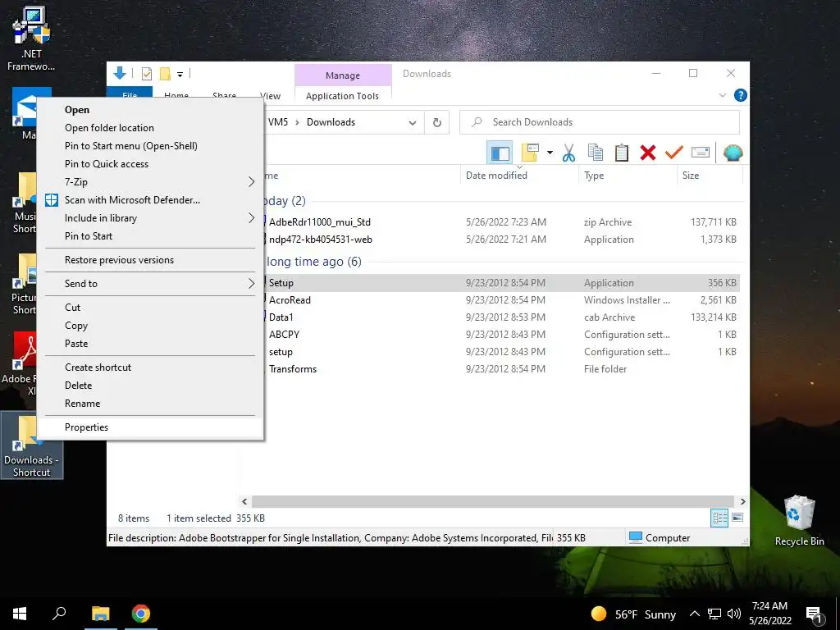Select Scan with Microsoft Defender

click(151, 200)
